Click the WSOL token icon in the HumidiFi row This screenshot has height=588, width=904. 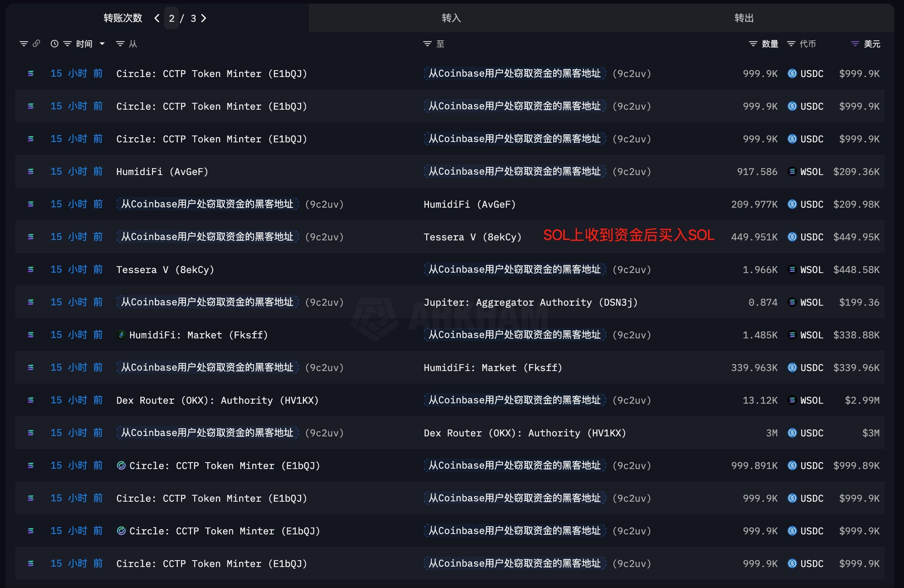792,171
